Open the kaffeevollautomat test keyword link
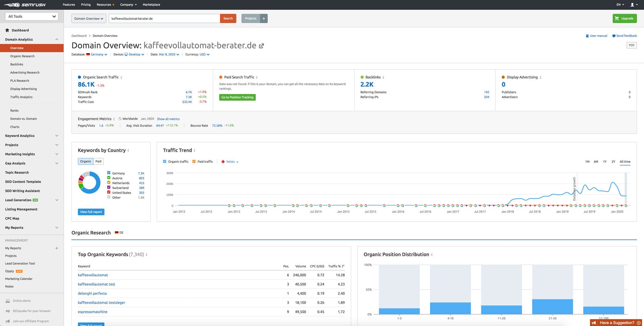 click(x=96, y=284)
